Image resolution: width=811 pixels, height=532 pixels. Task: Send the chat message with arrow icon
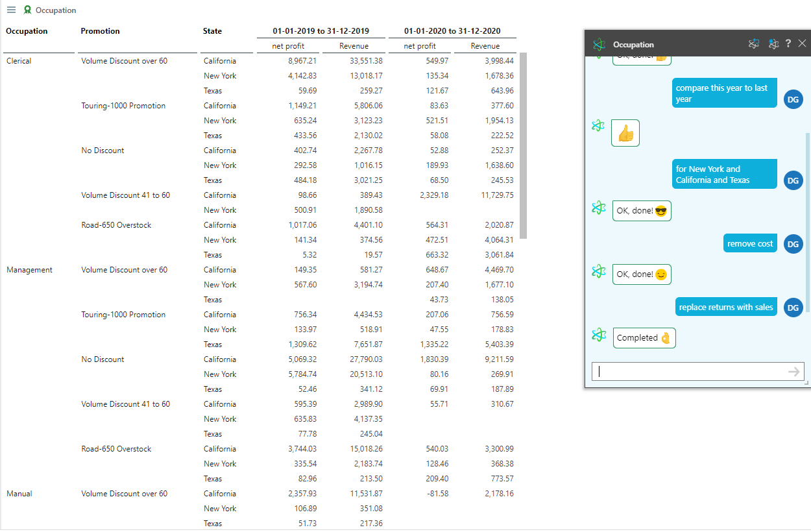coord(793,371)
